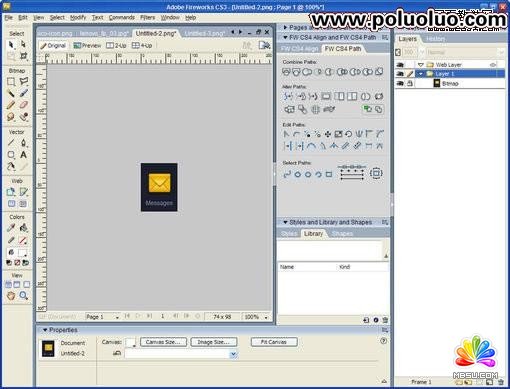510x389 pixels.
Task: Toggle visibility of Web Layer
Action: [x=400, y=65]
